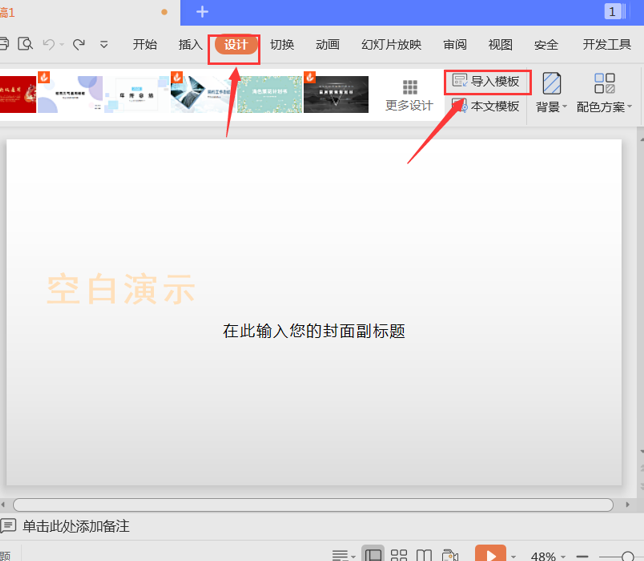Viewport: 644px width, 561px height.
Task: Click the vertical scrollbar up arrow
Action: [641, 140]
